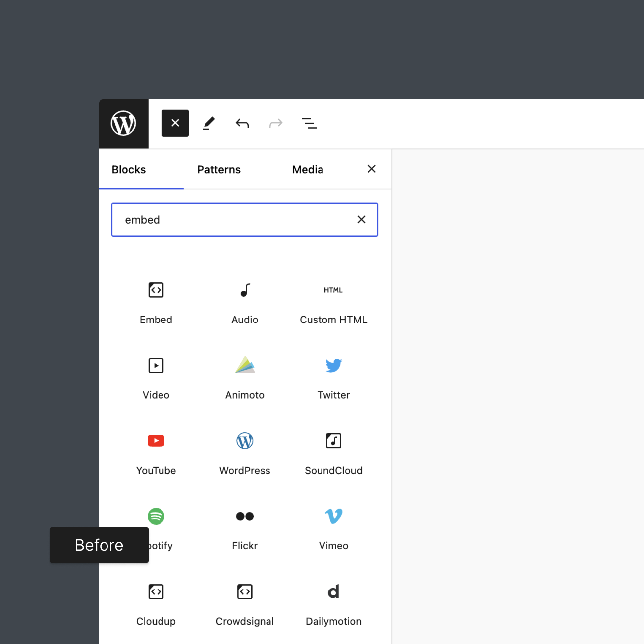This screenshot has height=644, width=644.
Task: Open the Document Overview list view
Action: 310,123
